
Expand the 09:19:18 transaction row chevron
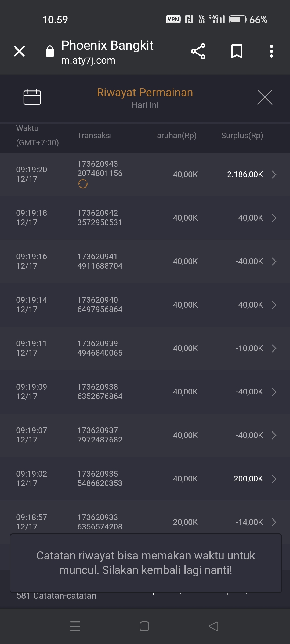[274, 218]
